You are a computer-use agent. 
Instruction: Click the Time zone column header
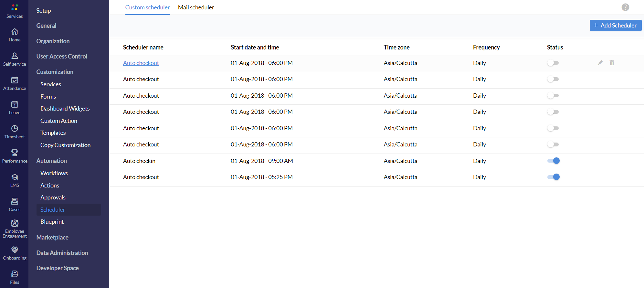pyautogui.click(x=396, y=48)
